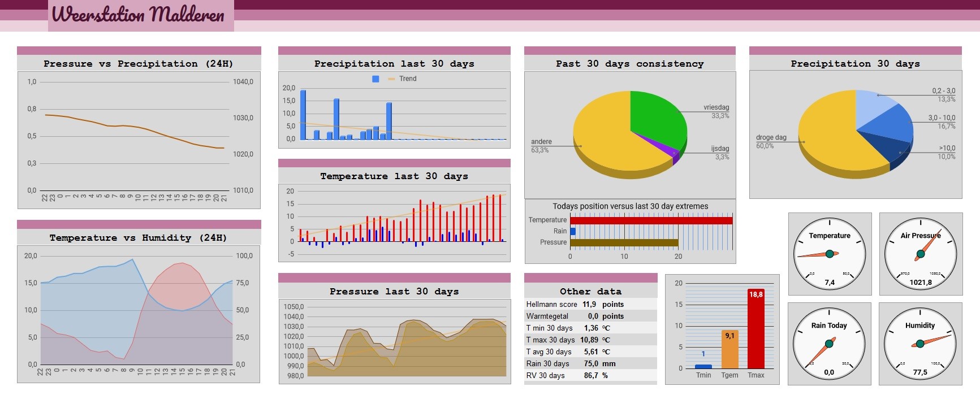Select the Pressure vs Precipitation (24H) heading
The image size is (980, 399).
coord(139,63)
